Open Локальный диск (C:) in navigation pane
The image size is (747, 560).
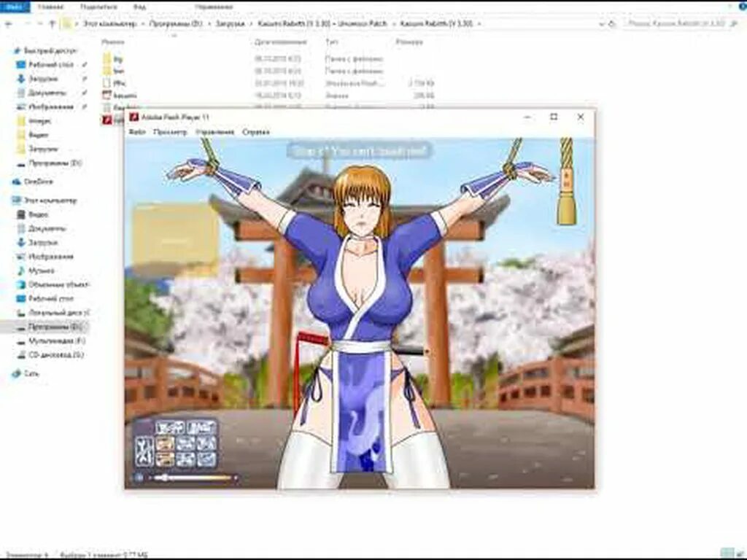pyautogui.click(x=59, y=313)
